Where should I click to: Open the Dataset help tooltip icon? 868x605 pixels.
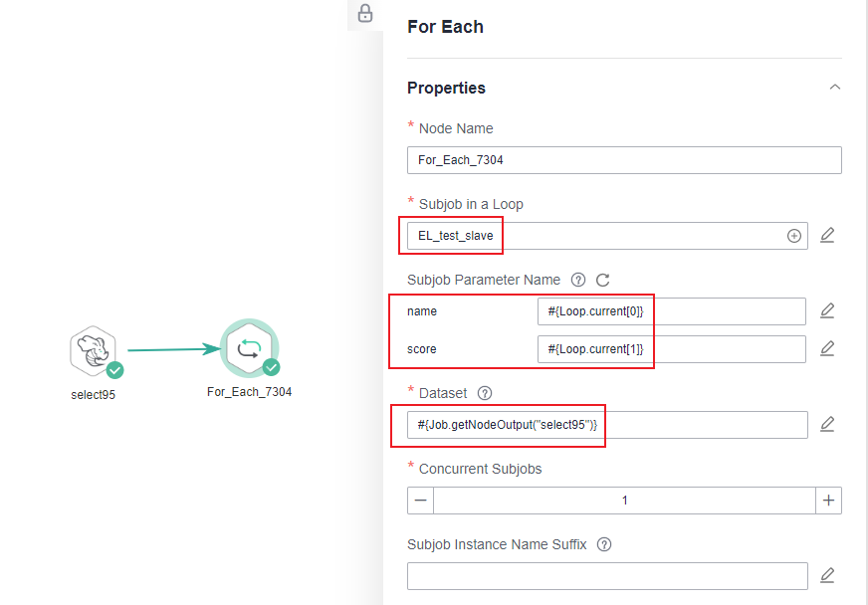(485, 393)
